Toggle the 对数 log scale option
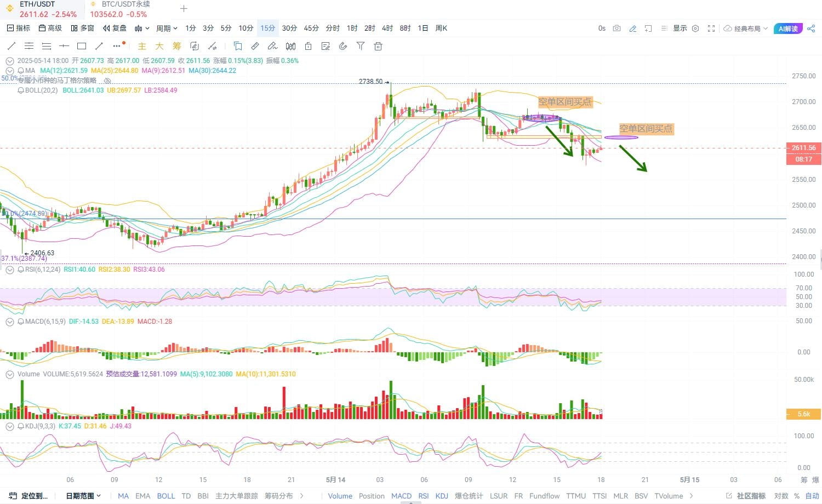This screenshot has width=822, height=504. [x=781, y=496]
